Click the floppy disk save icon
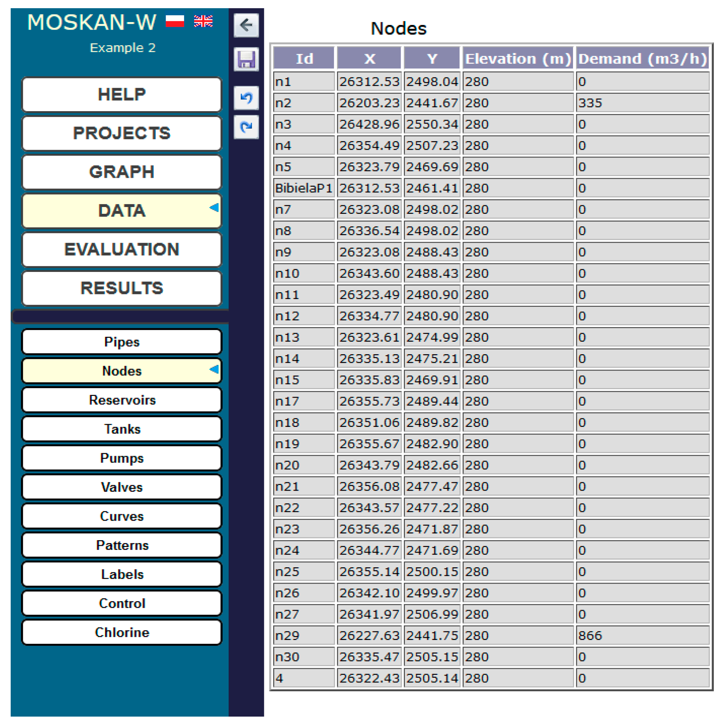The width and height of the screenshot is (723, 728). click(x=246, y=60)
